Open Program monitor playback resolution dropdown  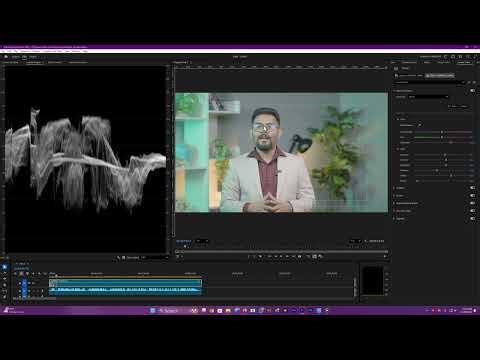tap(355, 241)
